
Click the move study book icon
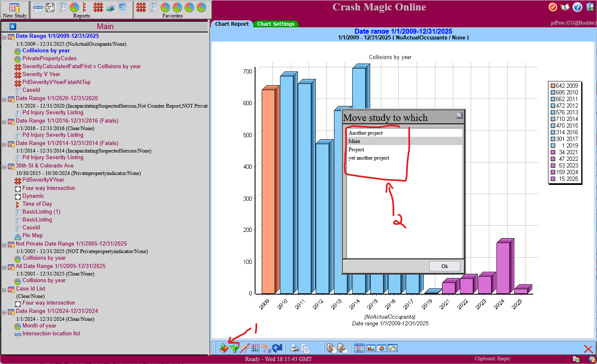pos(224,348)
